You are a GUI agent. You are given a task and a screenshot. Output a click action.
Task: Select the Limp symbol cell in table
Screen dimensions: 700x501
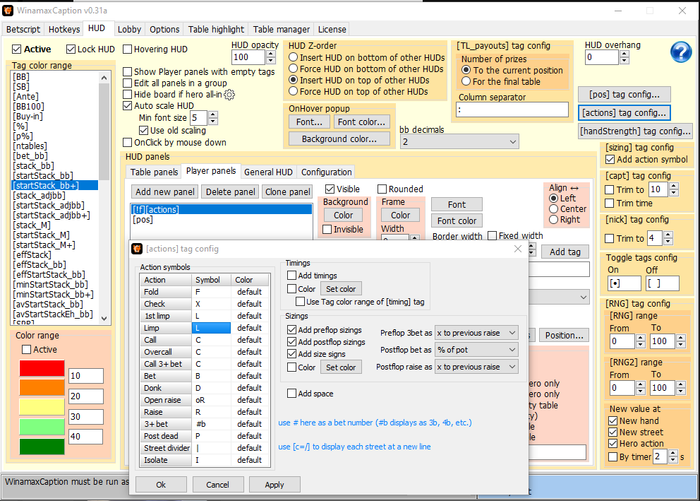(x=212, y=327)
